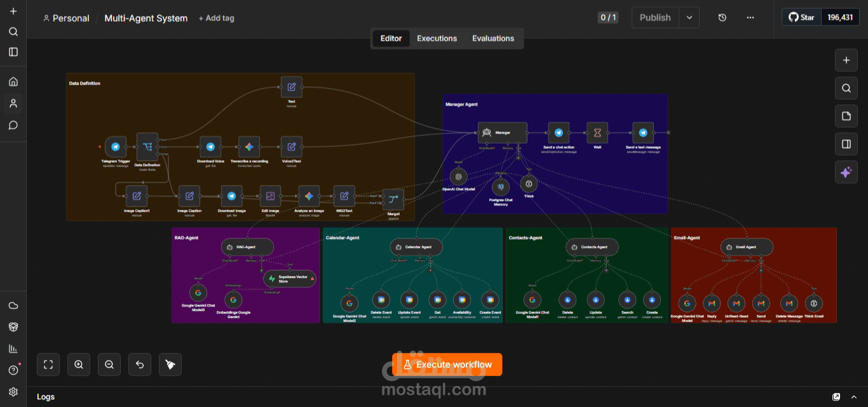Viewport: 868px width, 407px height.
Task: Open the Search contact node
Action: 627,300
